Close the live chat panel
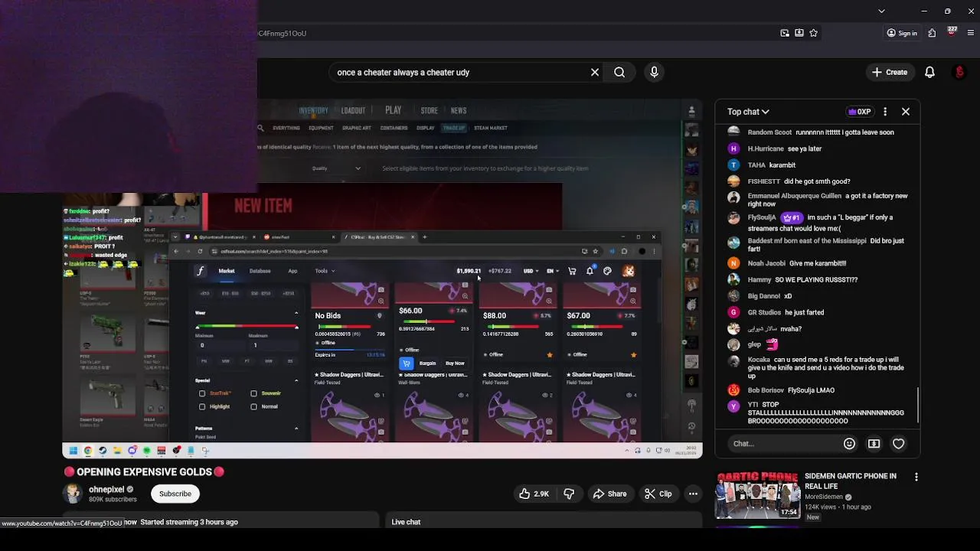This screenshot has height=551, width=980. (x=906, y=112)
